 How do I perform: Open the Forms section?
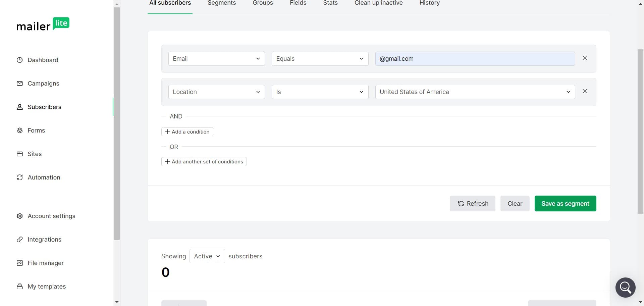point(36,130)
